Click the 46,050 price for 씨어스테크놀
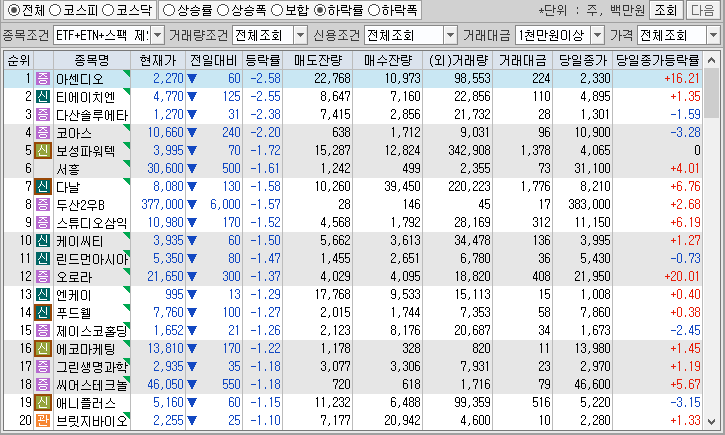This screenshot has width=725, height=435. tap(166, 385)
